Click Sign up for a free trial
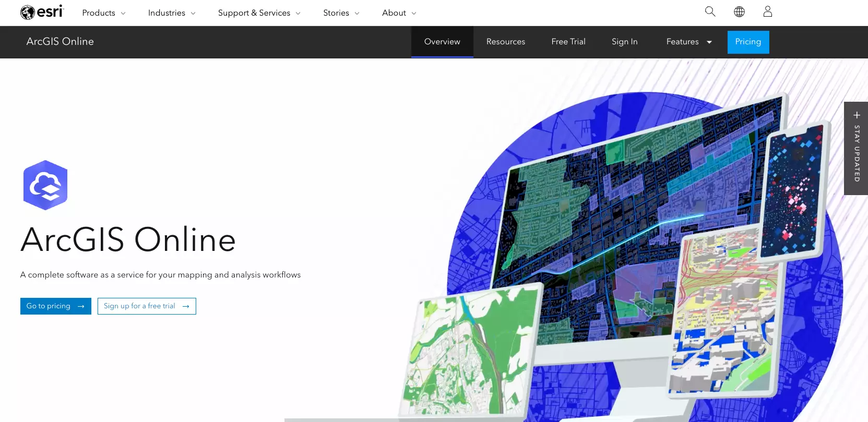This screenshot has width=868, height=422. pos(147,306)
